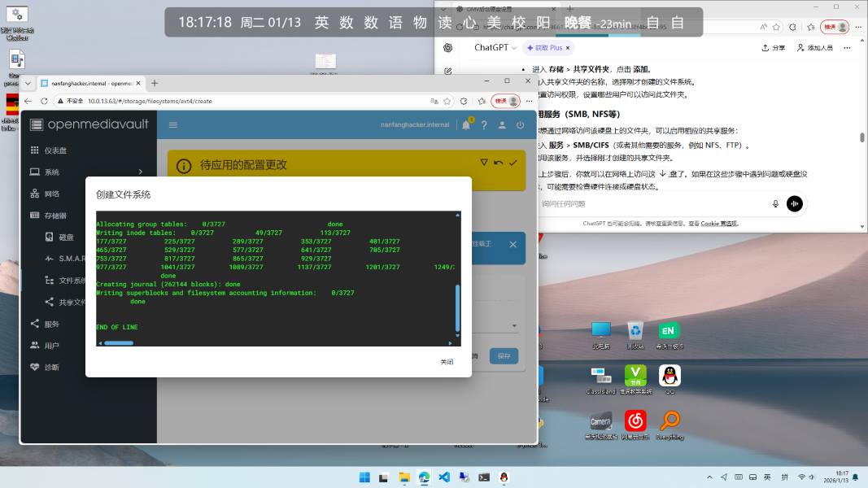Open the user account icon in the header
868x488 pixels.
[x=502, y=125]
